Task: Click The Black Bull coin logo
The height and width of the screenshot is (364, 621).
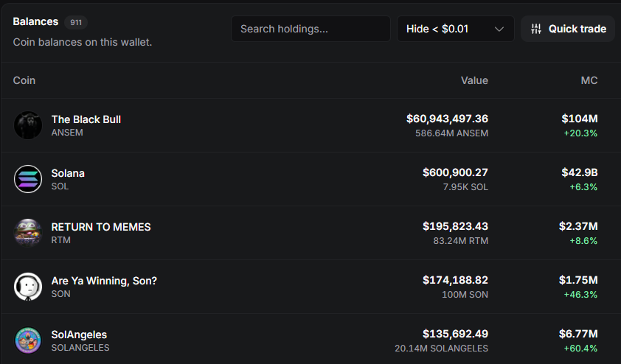Action: [x=28, y=125]
